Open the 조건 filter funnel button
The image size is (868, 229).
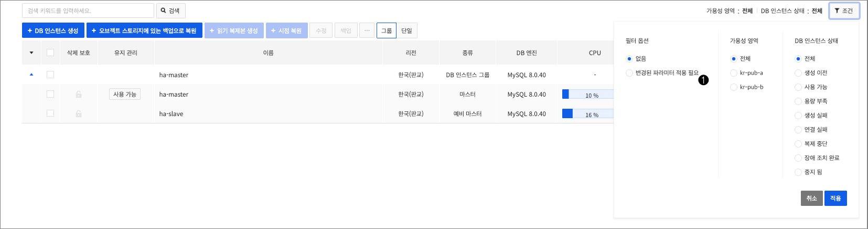844,11
